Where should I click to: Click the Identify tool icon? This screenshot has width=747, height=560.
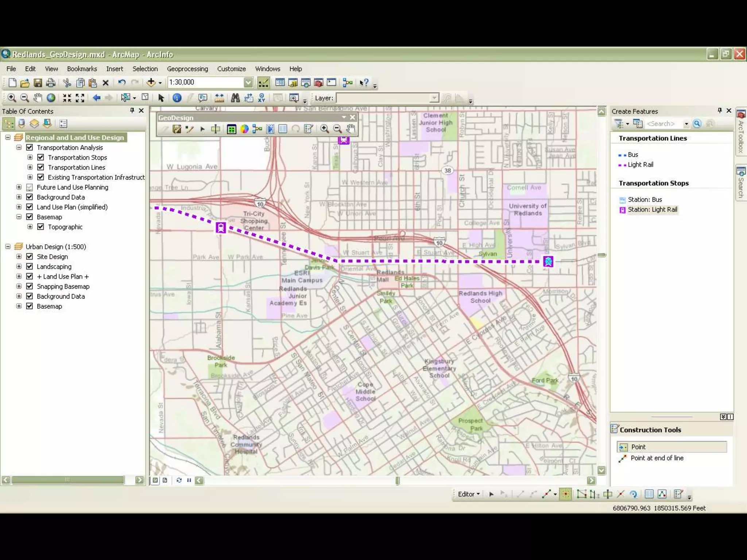[177, 98]
